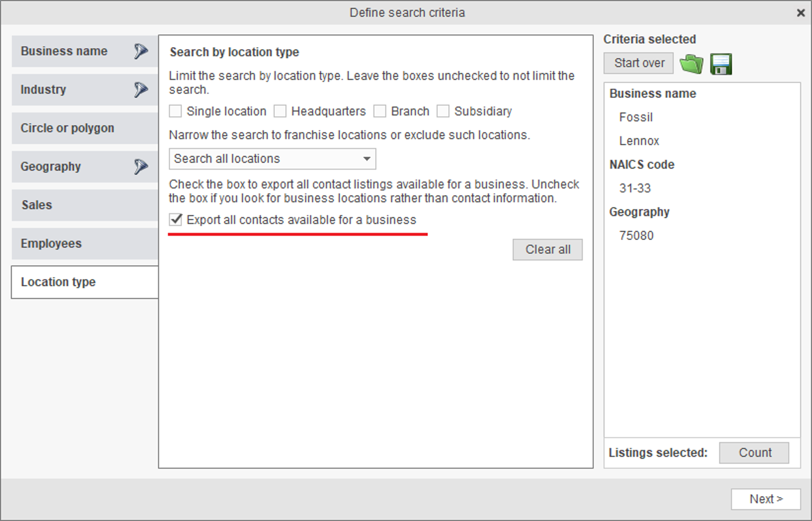Click the Clear all button

tap(548, 250)
